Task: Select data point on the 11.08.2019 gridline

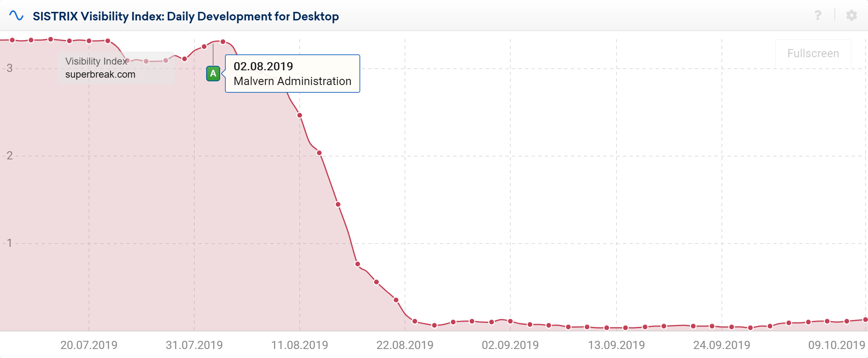Action: click(x=300, y=115)
